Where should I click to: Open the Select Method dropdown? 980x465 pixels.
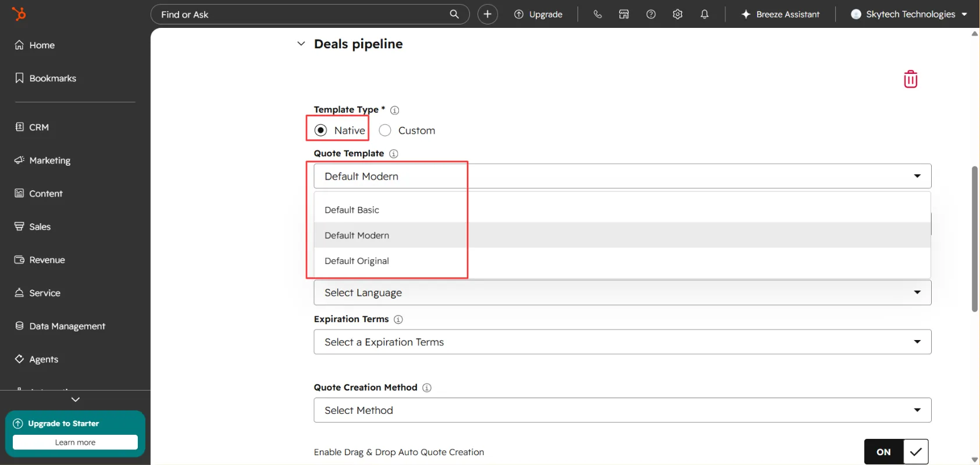(622, 410)
